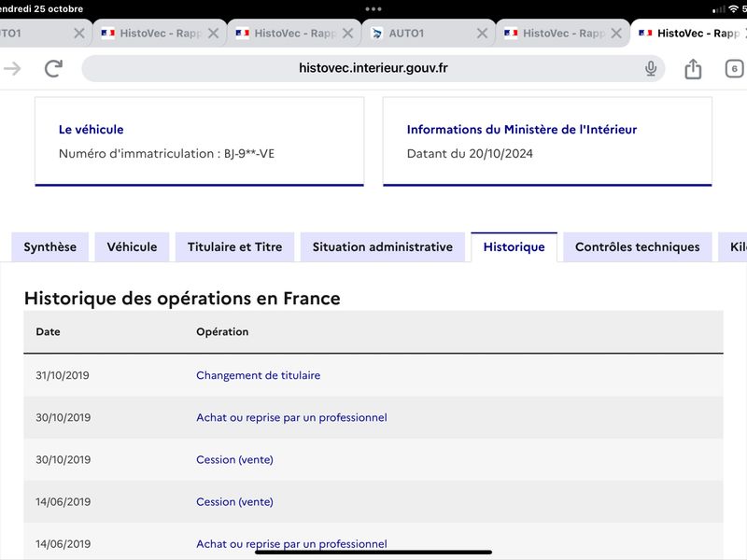Go forward with the arrow icon
This screenshot has width=747, height=560.
coord(12,68)
